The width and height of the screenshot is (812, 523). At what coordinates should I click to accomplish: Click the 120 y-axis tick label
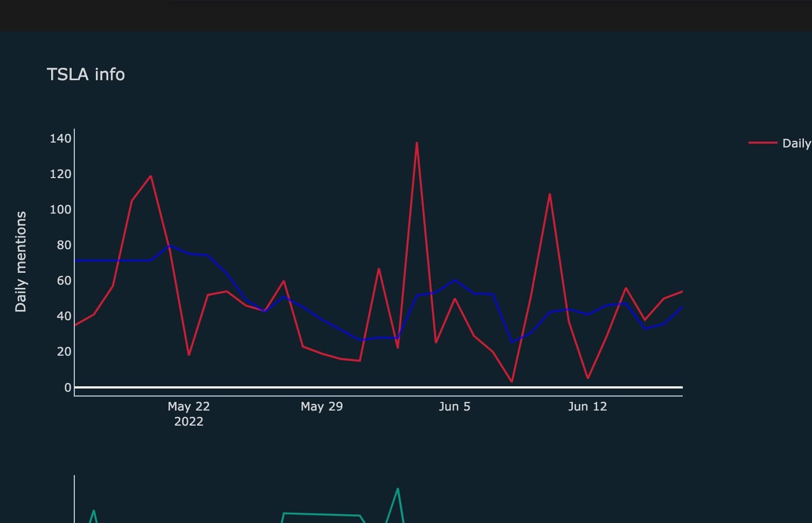tap(60, 174)
